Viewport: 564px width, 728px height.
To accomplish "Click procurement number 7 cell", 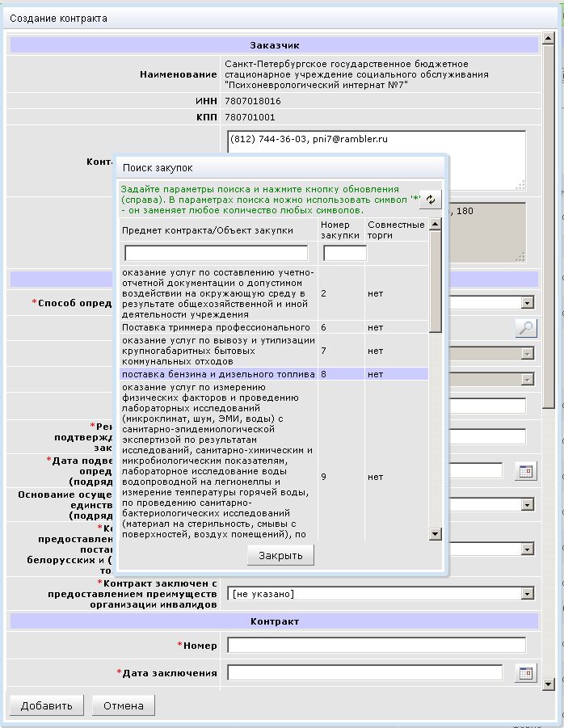I will point(341,351).
